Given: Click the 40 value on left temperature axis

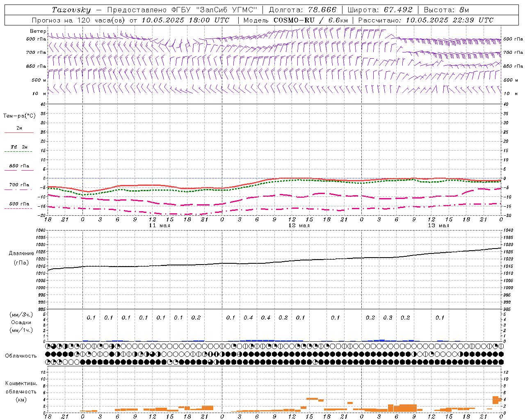Looking at the screenshot, I should click(43, 105).
